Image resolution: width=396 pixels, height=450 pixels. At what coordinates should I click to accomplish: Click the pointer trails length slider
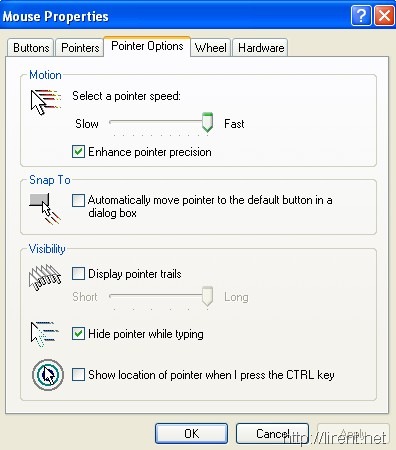point(161,296)
